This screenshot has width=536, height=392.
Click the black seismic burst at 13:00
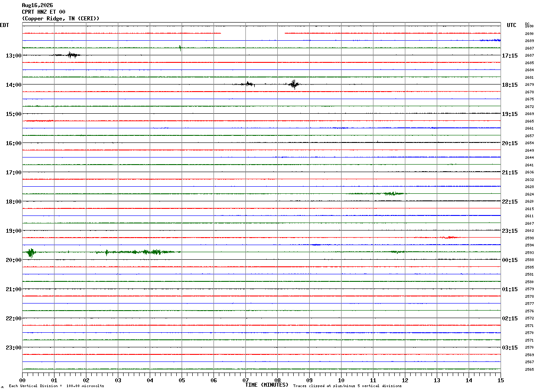tap(67, 55)
